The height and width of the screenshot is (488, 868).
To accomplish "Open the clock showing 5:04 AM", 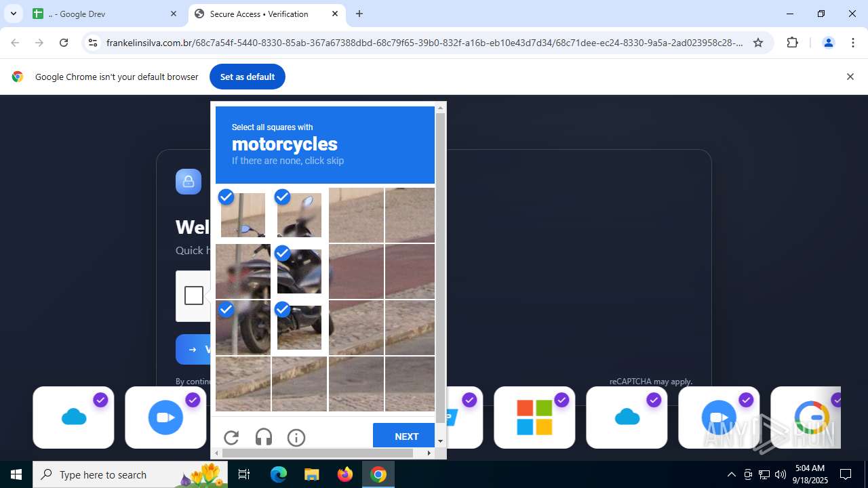I will [811, 474].
